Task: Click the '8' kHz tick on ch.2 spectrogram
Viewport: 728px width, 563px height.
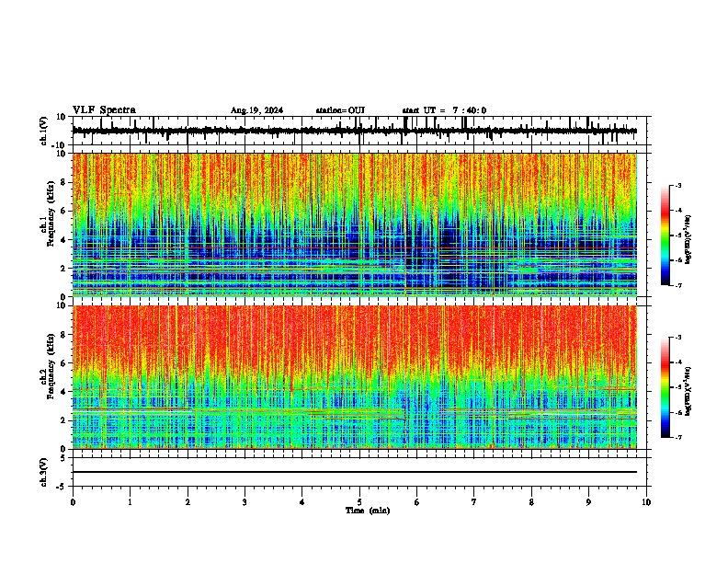Action: 64,335
